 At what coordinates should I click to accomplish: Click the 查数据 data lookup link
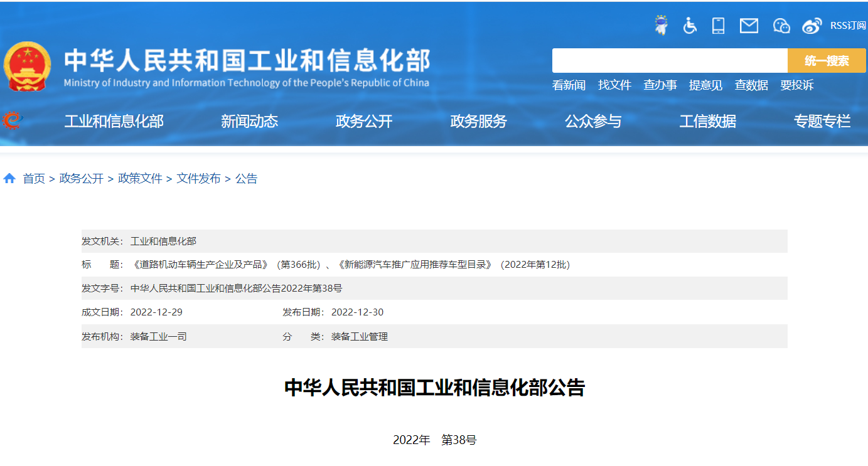[x=751, y=85]
